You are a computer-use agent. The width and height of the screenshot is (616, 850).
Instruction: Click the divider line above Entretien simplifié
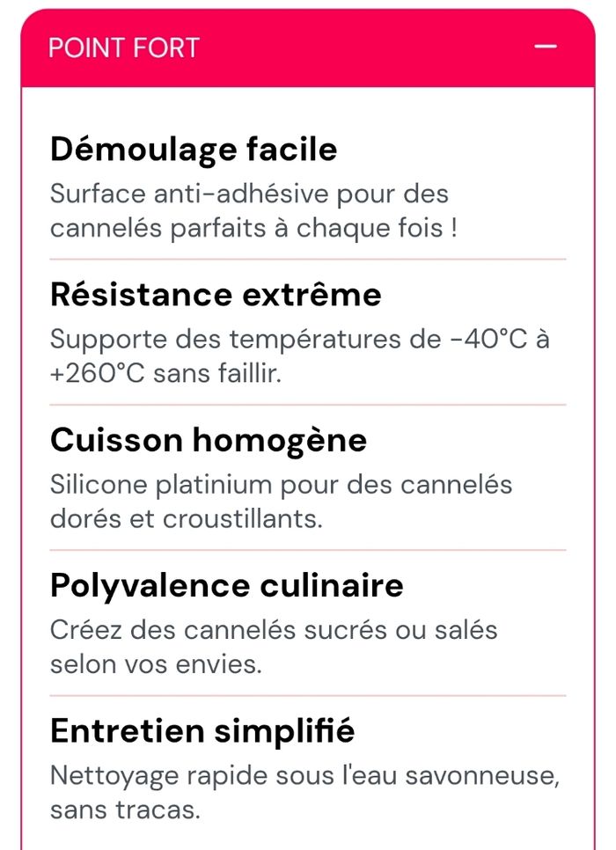click(307, 695)
